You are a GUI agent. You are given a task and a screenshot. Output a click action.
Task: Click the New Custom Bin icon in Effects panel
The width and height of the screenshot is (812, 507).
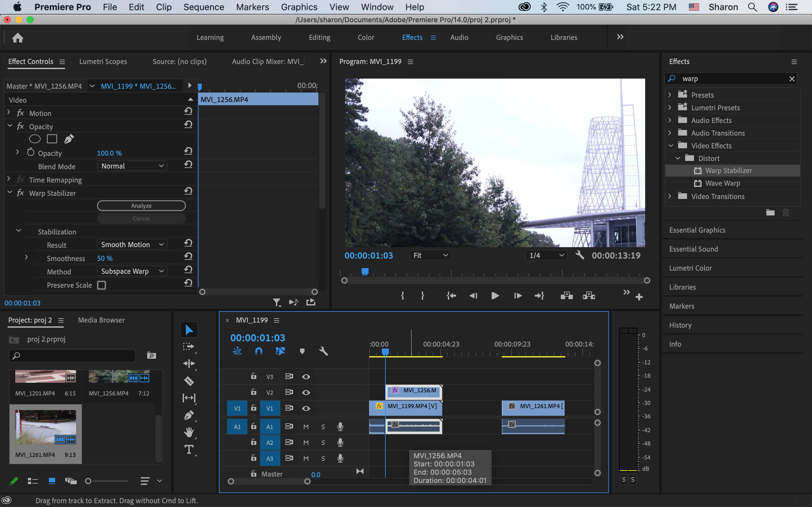770,212
